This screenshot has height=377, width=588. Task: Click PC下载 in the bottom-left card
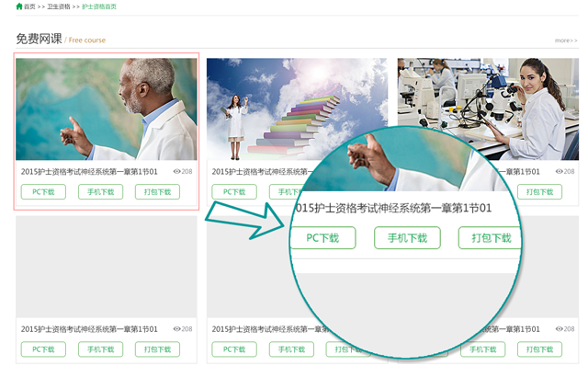(x=43, y=349)
